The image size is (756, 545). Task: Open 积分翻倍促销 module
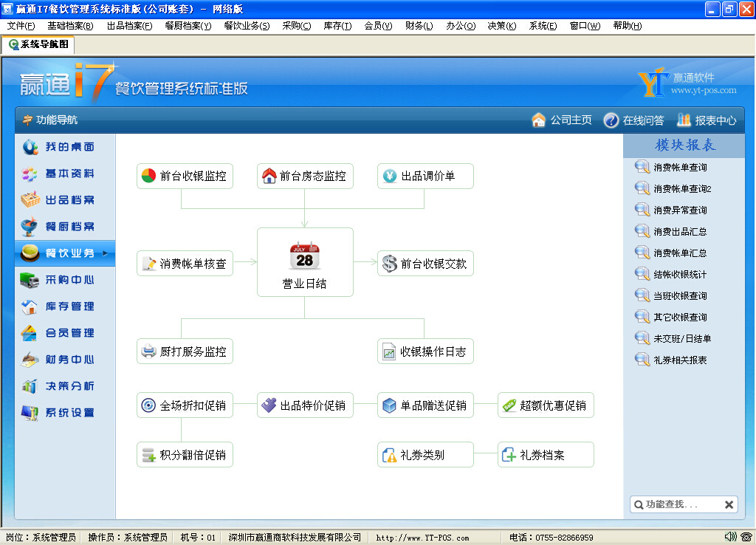[185, 454]
